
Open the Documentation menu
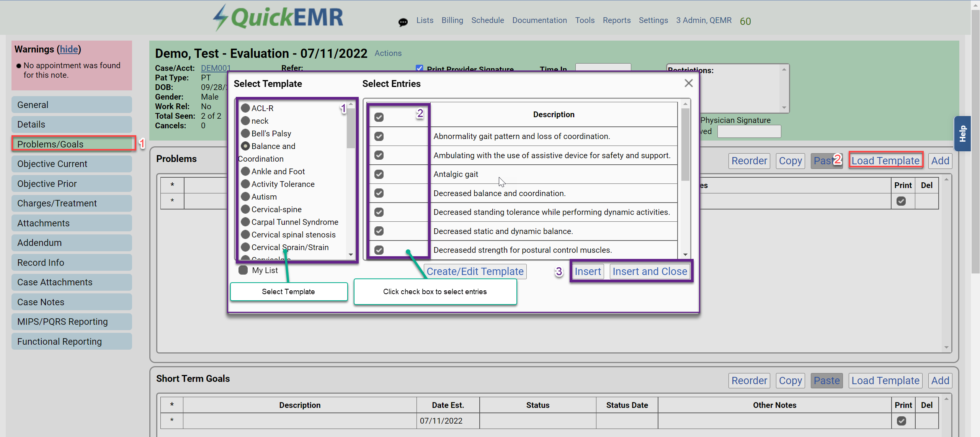click(539, 20)
